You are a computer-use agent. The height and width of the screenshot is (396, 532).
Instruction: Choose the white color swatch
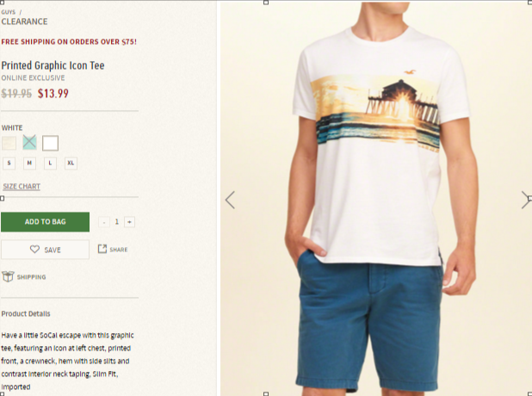(50, 143)
